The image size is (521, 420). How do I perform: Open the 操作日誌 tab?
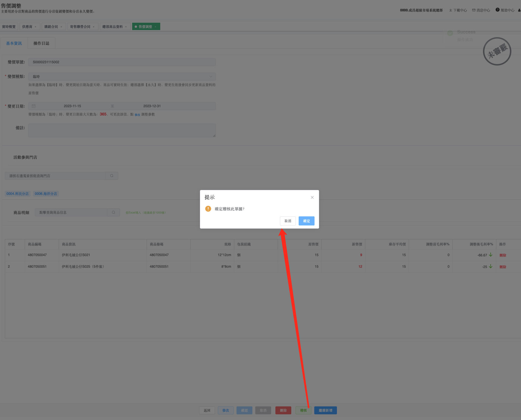point(41,43)
